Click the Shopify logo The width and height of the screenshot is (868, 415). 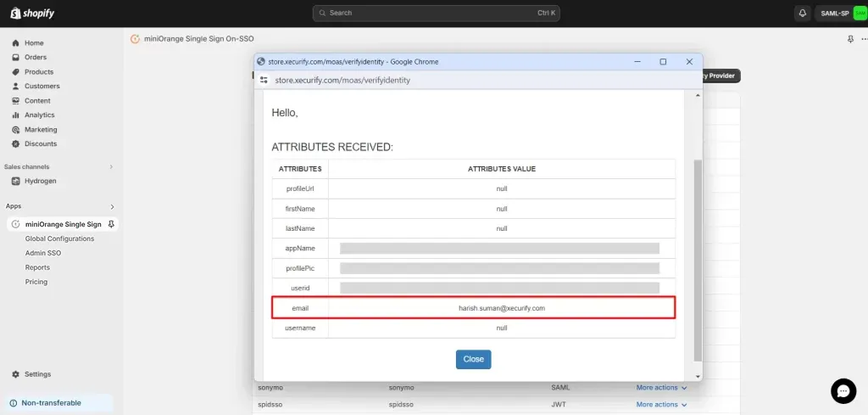click(33, 14)
